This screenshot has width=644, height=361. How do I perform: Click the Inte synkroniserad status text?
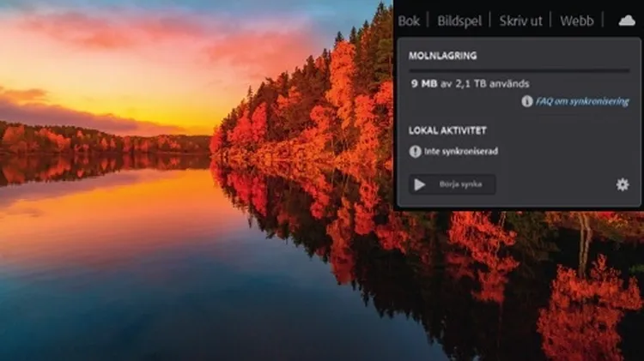pyautogui.click(x=461, y=151)
